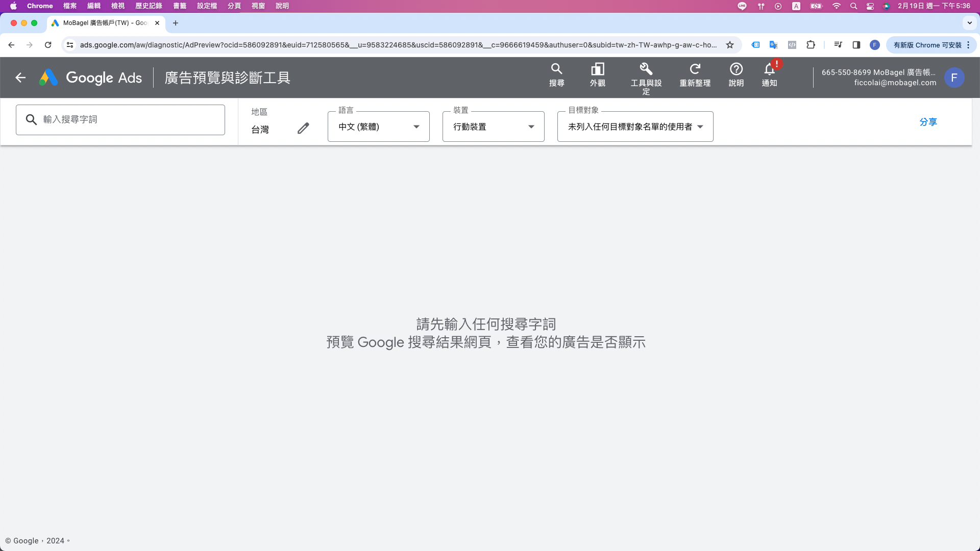Toggle the Chrome side panel icon
Viewport: 980px width, 551px height.
[x=856, y=45]
